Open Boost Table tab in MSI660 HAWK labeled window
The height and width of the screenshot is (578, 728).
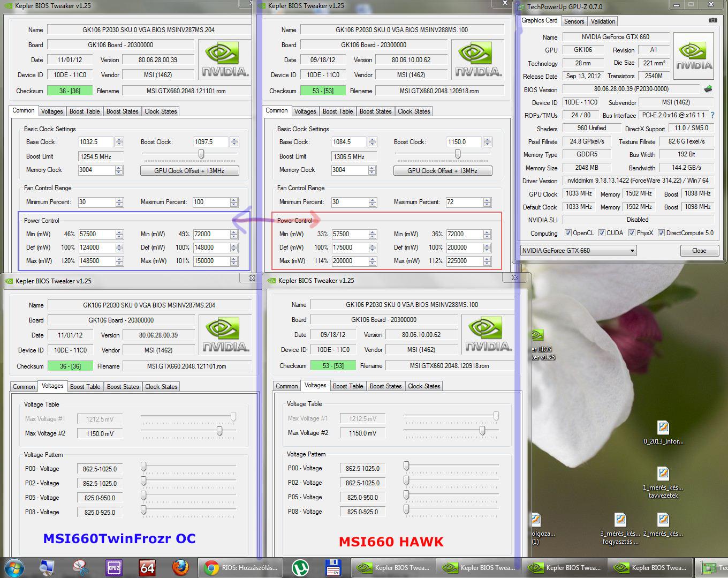pos(348,386)
